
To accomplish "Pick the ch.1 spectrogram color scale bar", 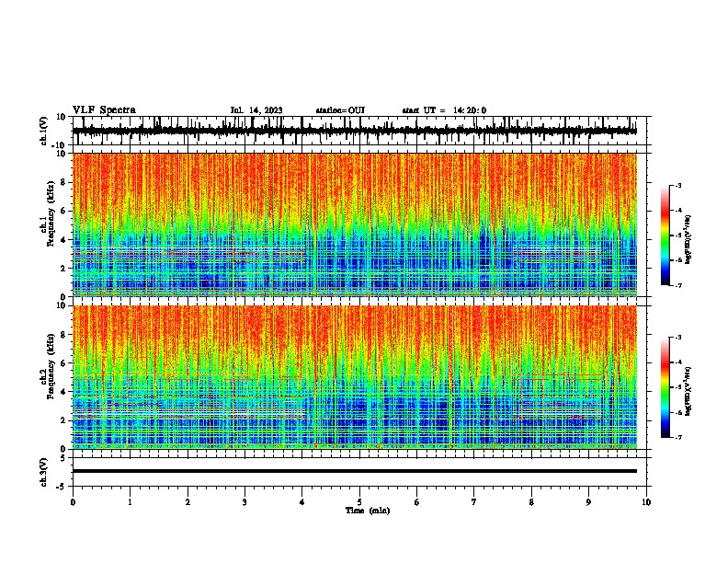I will [665, 236].
